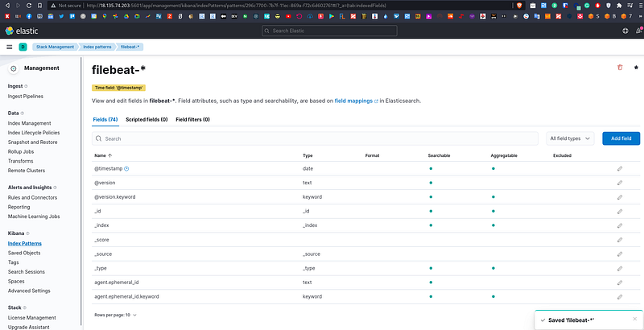Screen dimensions: 644x330
Task: Switch to Fields (74) tab
Action: point(105,119)
